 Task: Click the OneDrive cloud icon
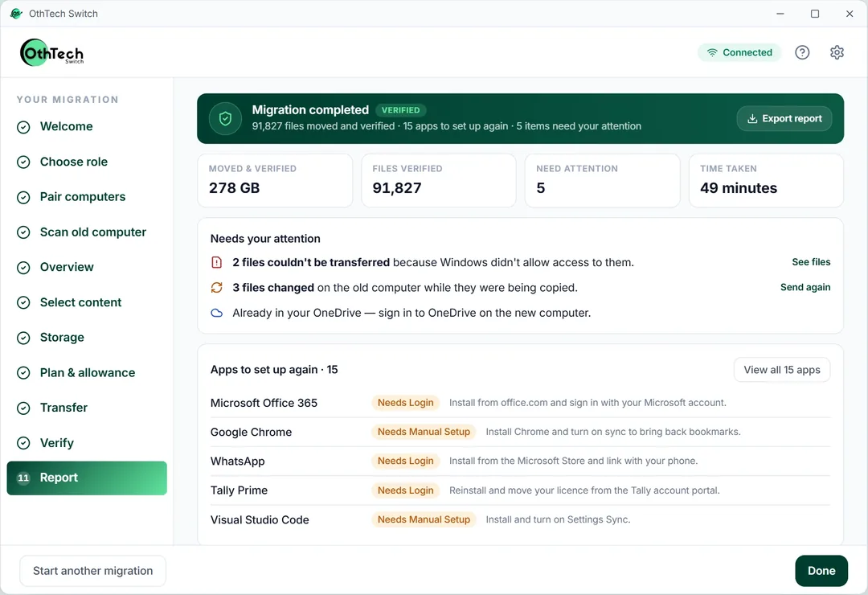click(216, 313)
